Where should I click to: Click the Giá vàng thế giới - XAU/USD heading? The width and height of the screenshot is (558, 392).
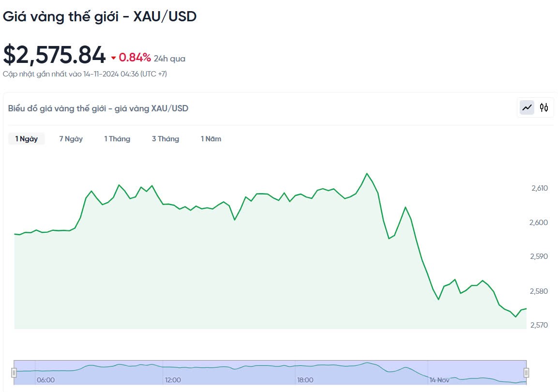point(100,16)
